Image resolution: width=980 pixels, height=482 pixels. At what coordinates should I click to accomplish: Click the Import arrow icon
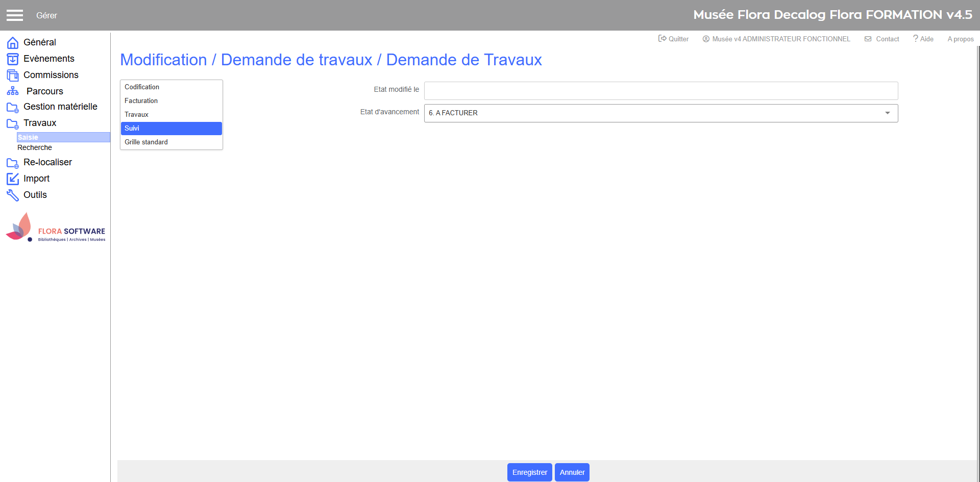[x=13, y=179]
